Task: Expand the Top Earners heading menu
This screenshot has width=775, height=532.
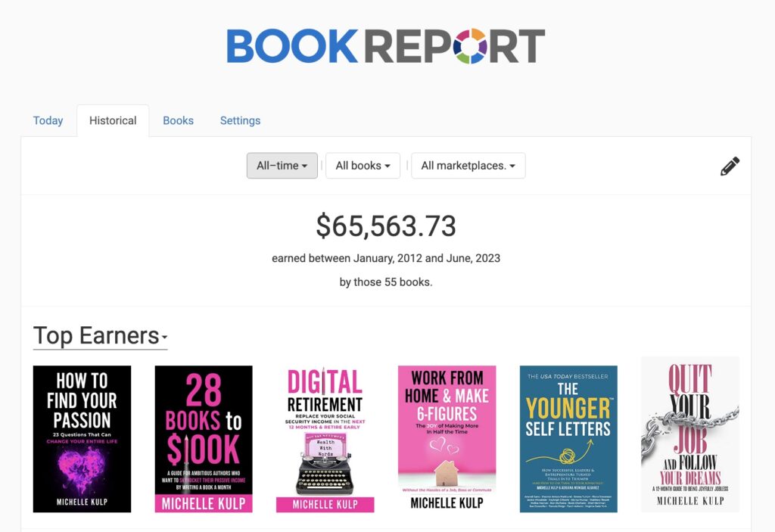Action: (x=101, y=336)
